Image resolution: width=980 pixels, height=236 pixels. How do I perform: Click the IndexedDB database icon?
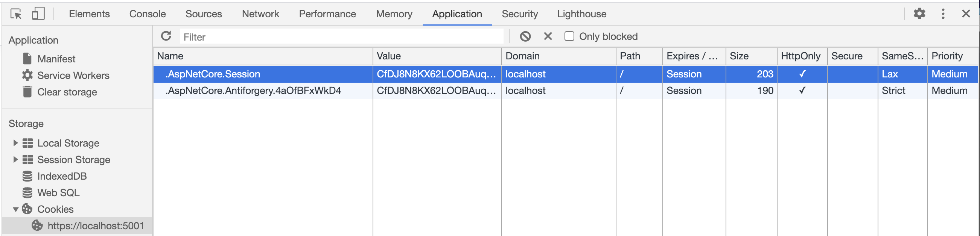(27, 176)
